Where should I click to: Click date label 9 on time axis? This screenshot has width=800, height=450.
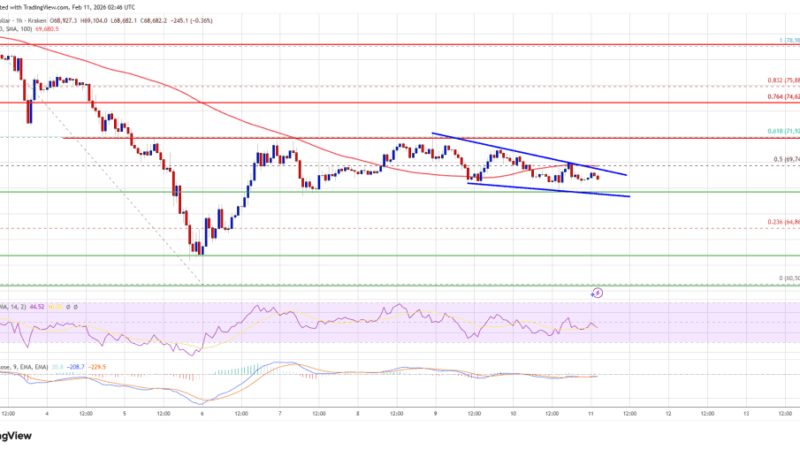click(435, 414)
